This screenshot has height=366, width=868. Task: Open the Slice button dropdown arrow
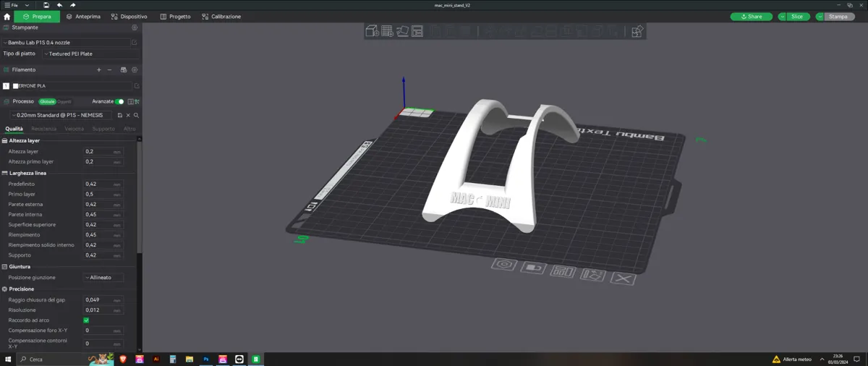(x=783, y=17)
